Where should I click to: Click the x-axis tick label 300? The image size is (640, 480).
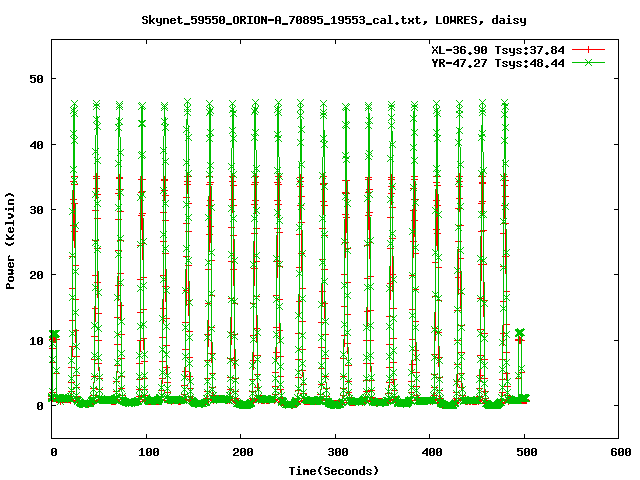coord(338,452)
